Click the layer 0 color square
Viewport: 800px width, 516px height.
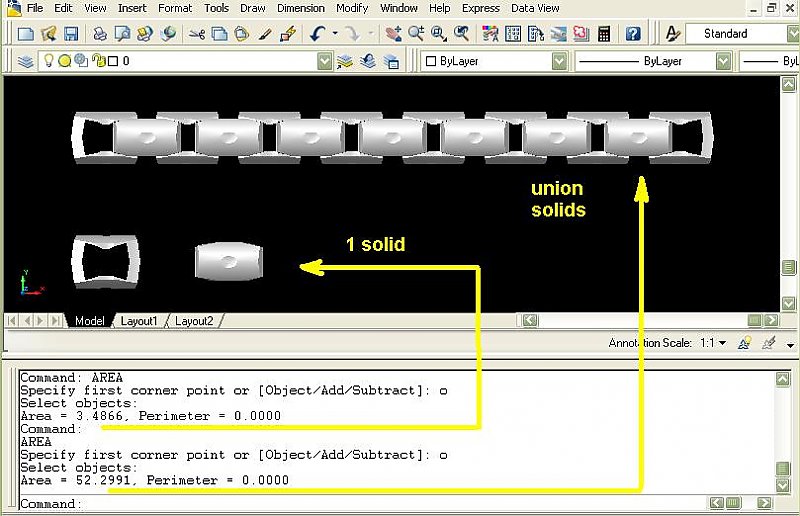113,61
